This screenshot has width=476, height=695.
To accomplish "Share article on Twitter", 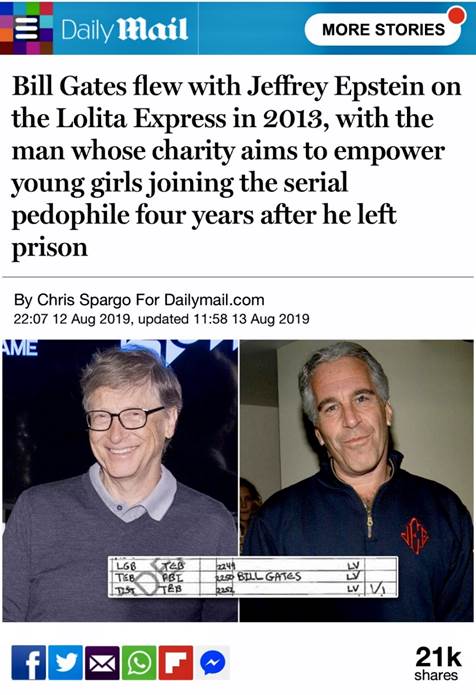I will pyautogui.click(x=66, y=663).
